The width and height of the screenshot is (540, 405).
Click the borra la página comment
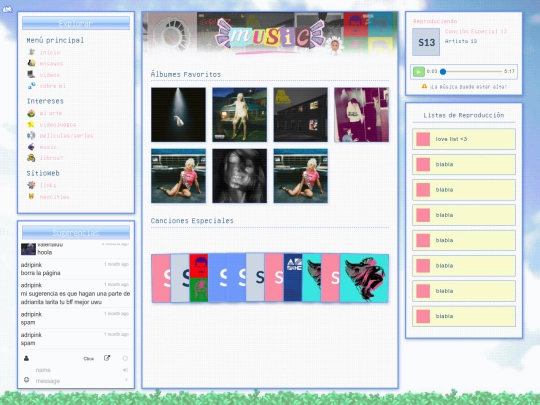tap(40, 273)
